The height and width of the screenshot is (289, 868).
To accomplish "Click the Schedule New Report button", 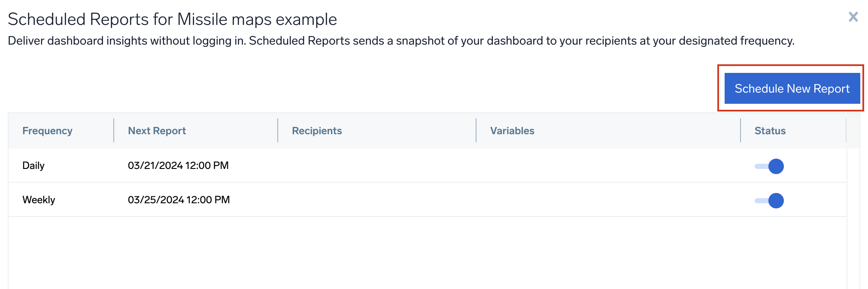I will coord(792,88).
